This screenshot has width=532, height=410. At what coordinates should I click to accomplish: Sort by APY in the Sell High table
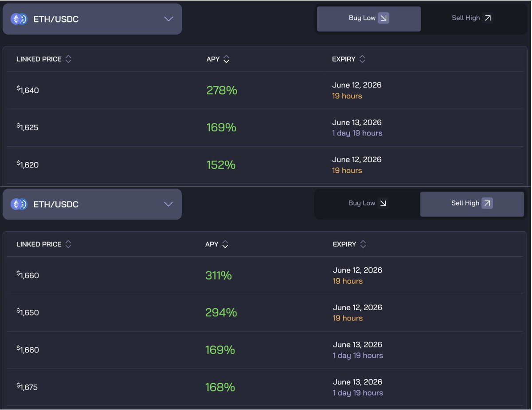click(x=225, y=244)
